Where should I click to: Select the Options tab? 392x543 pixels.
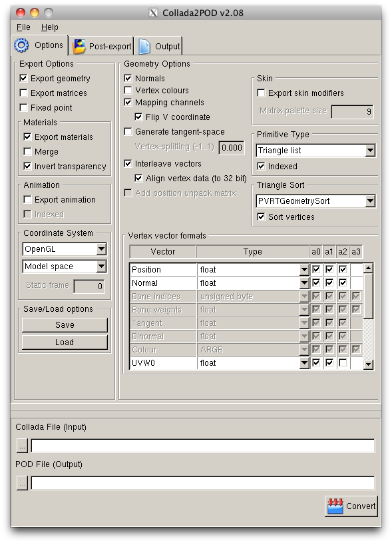39,45
